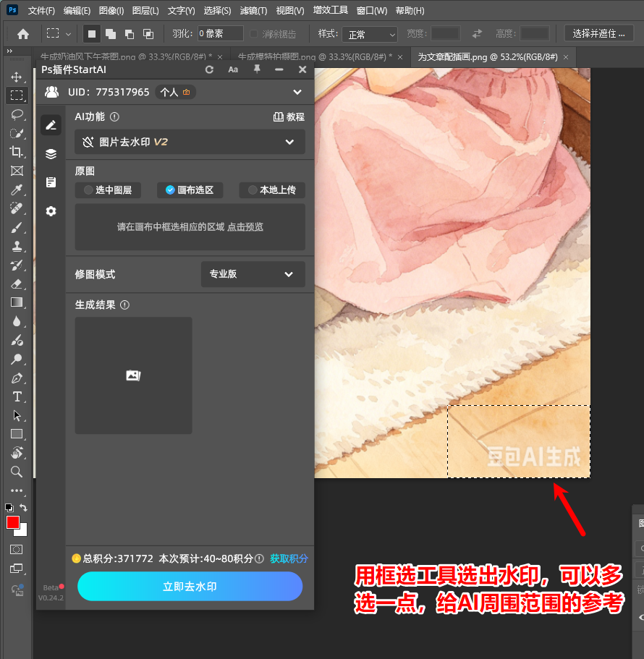Select the Gradient tool

tap(17, 302)
